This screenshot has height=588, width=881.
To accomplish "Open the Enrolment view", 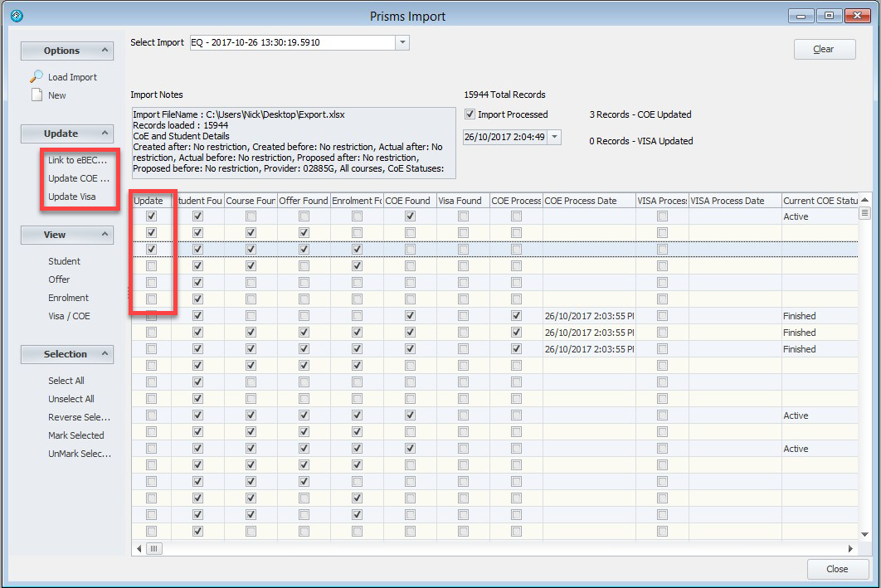I will pyautogui.click(x=68, y=298).
